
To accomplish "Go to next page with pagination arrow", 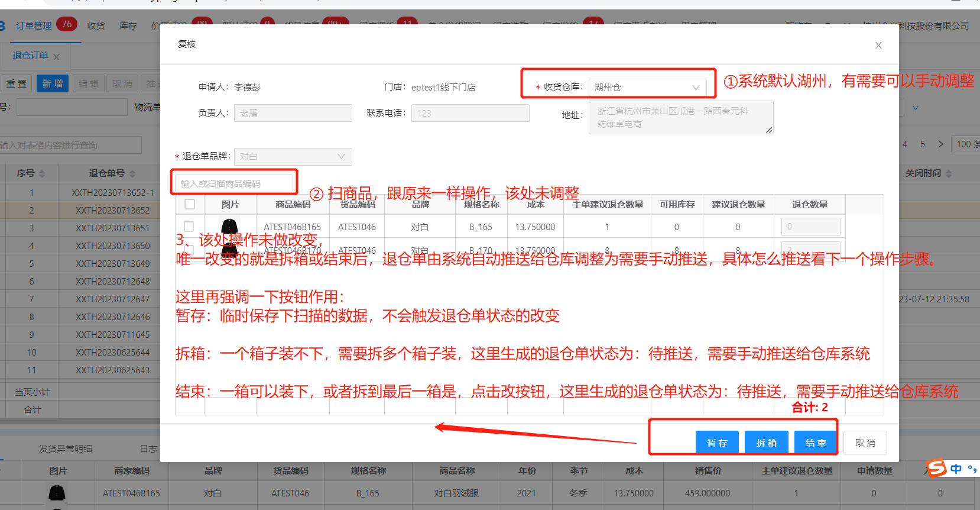I will click(x=940, y=144).
